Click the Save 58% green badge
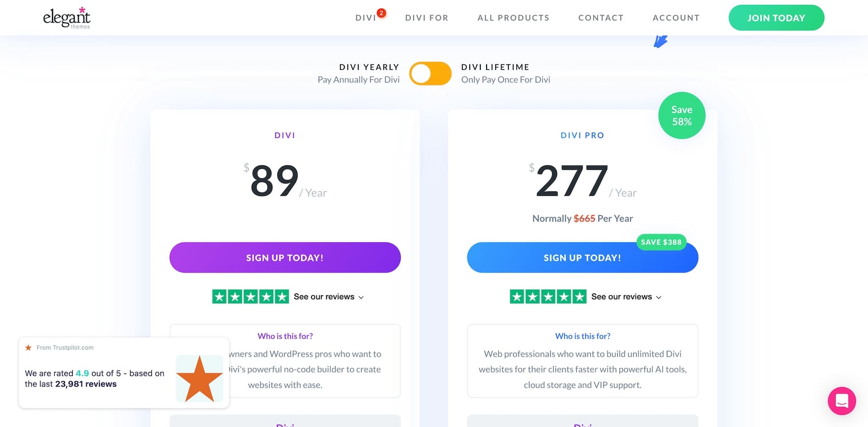The image size is (868, 427). [681, 115]
